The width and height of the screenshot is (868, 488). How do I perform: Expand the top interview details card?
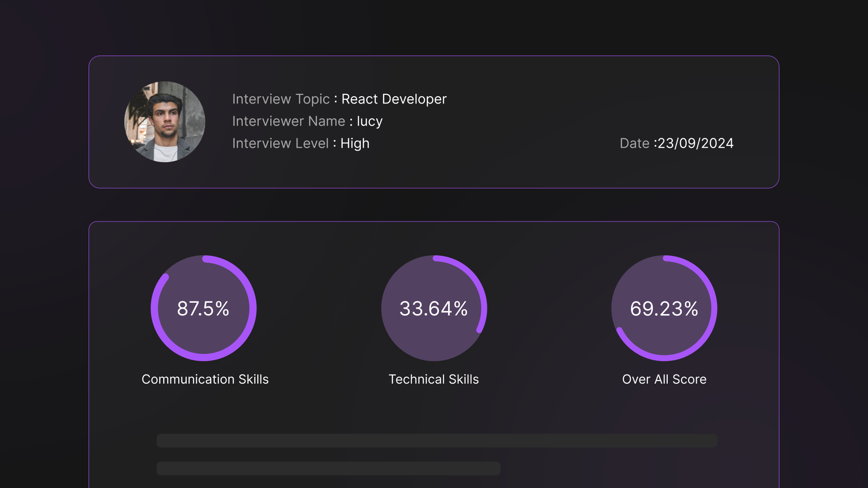pos(433,121)
